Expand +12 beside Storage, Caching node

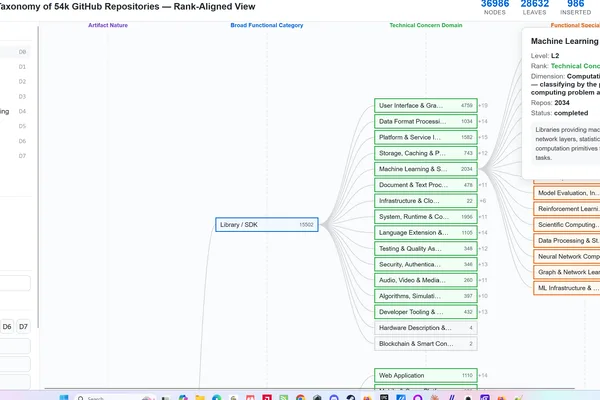483,153
